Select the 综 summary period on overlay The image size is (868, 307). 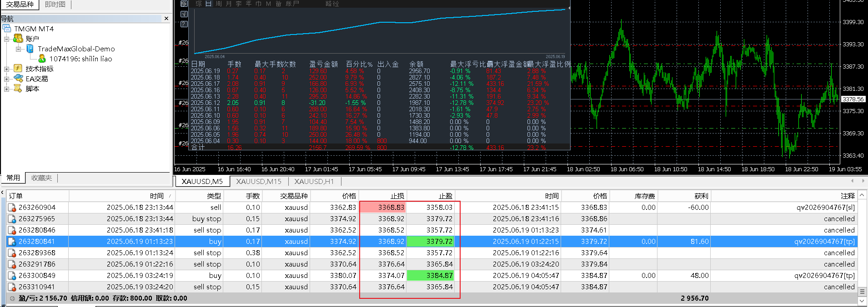(x=199, y=4)
